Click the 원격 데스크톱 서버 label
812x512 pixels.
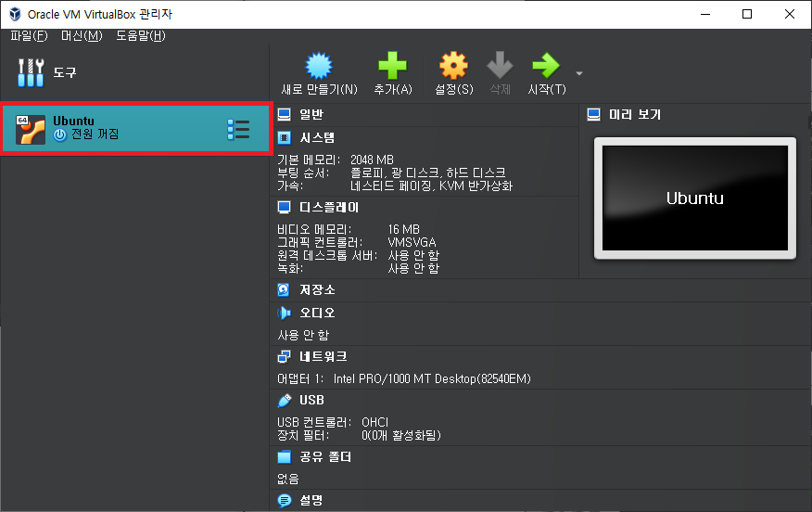pos(327,255)
